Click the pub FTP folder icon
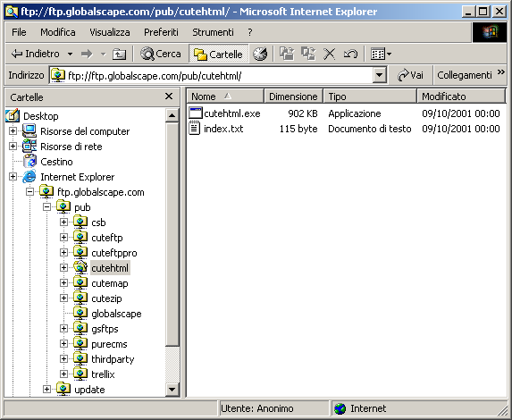The image size is (512, 420). coord(63,206)
